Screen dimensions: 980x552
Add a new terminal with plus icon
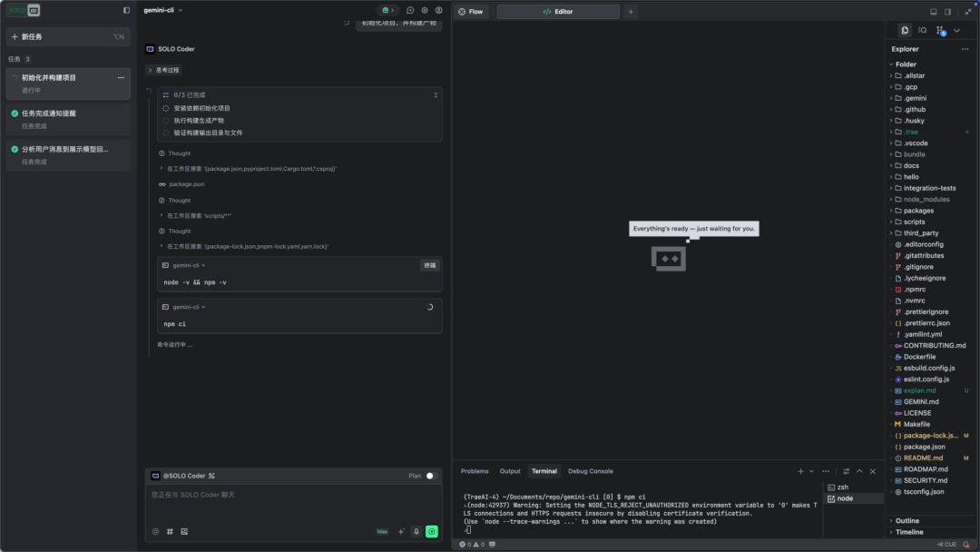click(800, 471)
